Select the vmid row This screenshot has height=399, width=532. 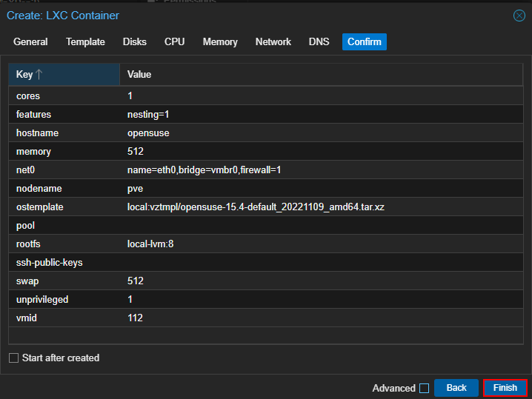(266, 318)
